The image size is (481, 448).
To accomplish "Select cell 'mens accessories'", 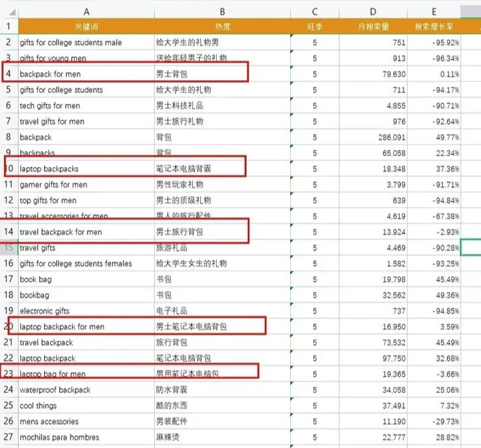I will pos(86,422).
